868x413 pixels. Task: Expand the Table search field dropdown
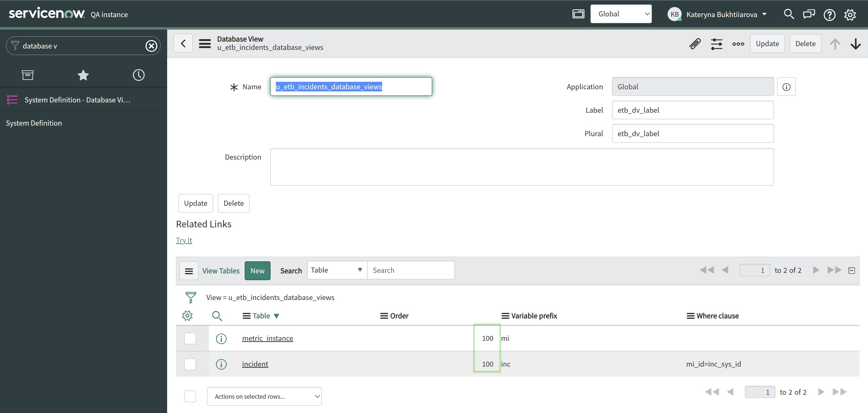click(x=337, y=270)
